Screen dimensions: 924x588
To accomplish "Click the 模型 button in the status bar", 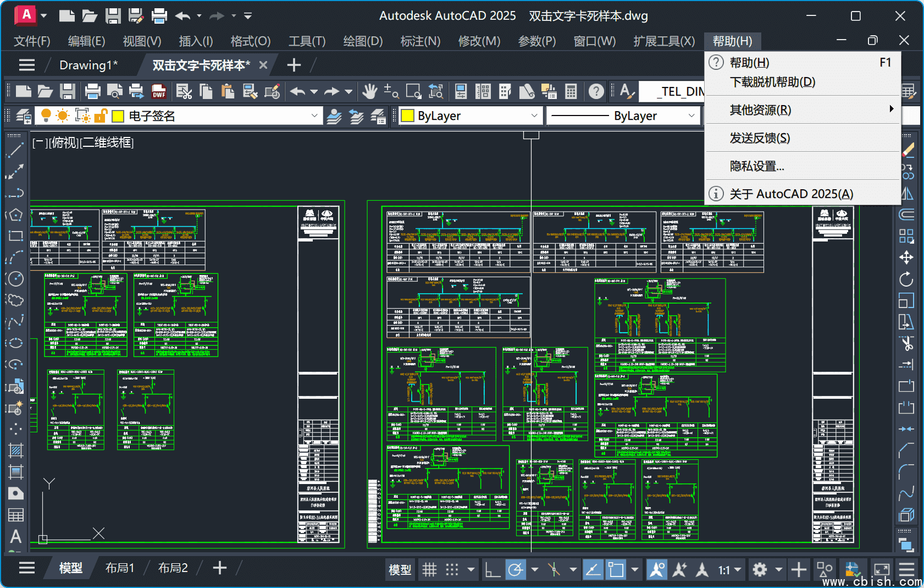I will [400, 569].
